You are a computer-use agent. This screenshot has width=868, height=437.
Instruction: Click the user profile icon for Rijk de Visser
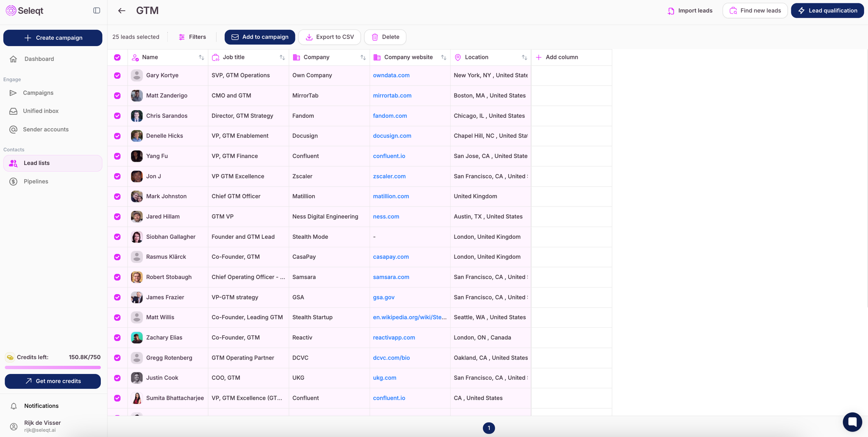(14, 426)
